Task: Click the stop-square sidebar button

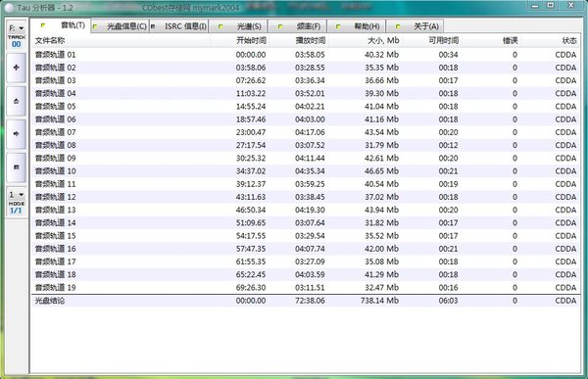Action: tap(16, 167)
